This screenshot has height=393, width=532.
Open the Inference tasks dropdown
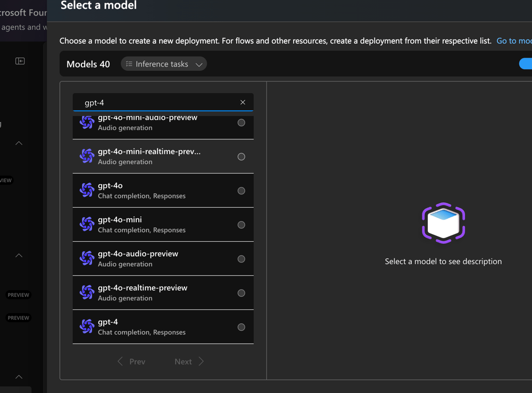coord(163,63)
